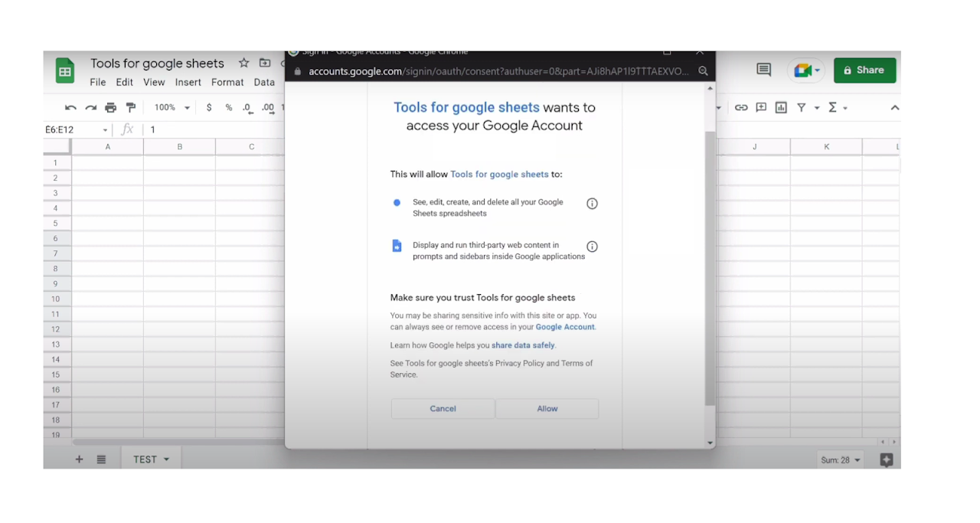Decrease decimal places icon
980x523 pixels.
pyautogui.click(x=247, y=108)
